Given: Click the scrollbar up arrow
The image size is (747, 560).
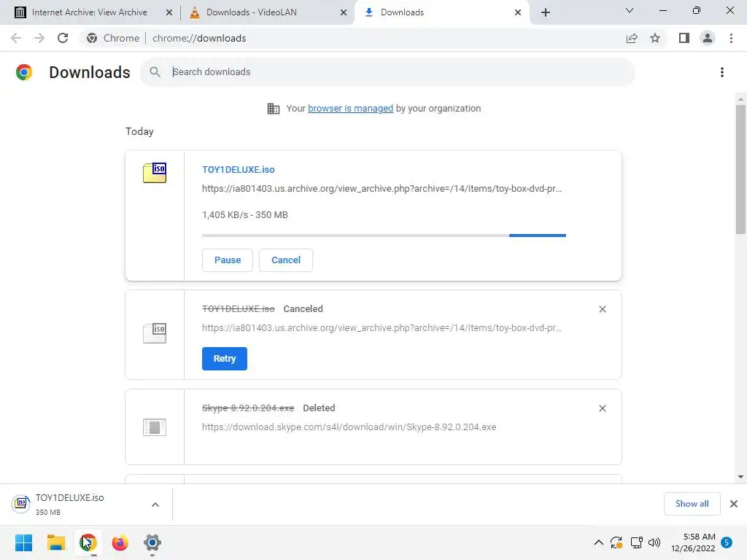Looking at the screenshot, I should [740, 99].
